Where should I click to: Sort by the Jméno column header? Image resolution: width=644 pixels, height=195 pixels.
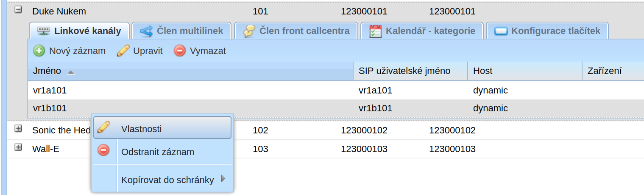(x=190, y=71)
